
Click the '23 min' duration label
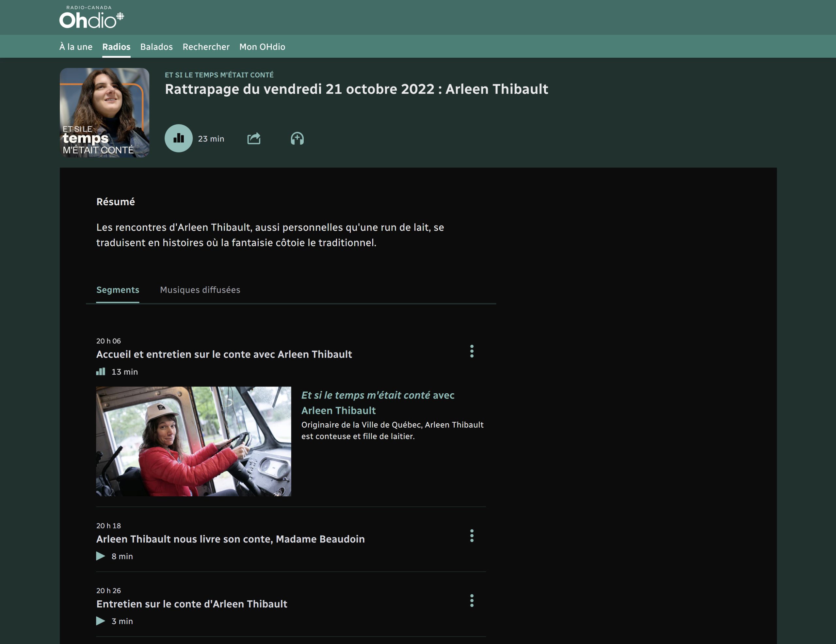[x=211, y=138]
